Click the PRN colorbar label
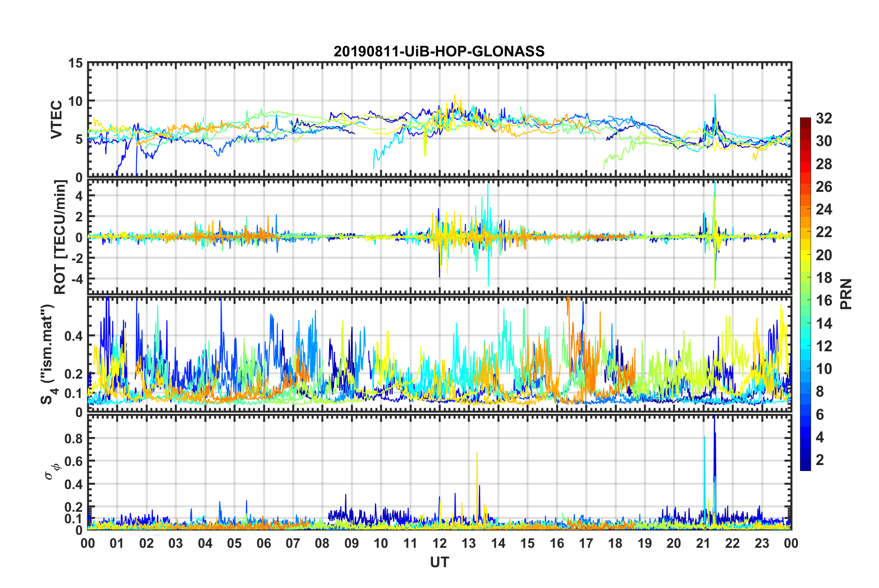Viewport: 879px width, 588px height. (846, 294)
